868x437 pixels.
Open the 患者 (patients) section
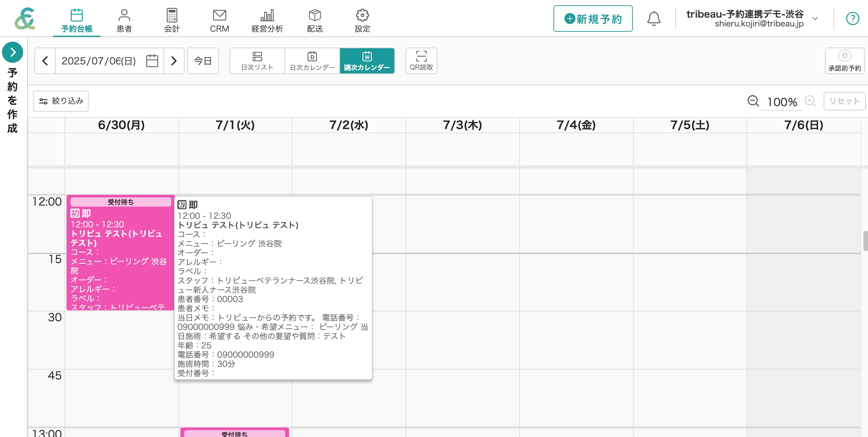click(124, 20)
